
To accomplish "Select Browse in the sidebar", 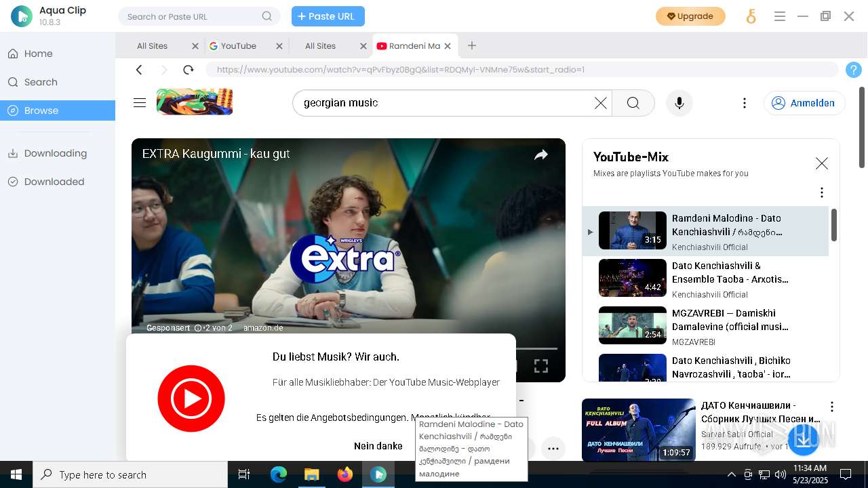I will click(x=58, y=110).
